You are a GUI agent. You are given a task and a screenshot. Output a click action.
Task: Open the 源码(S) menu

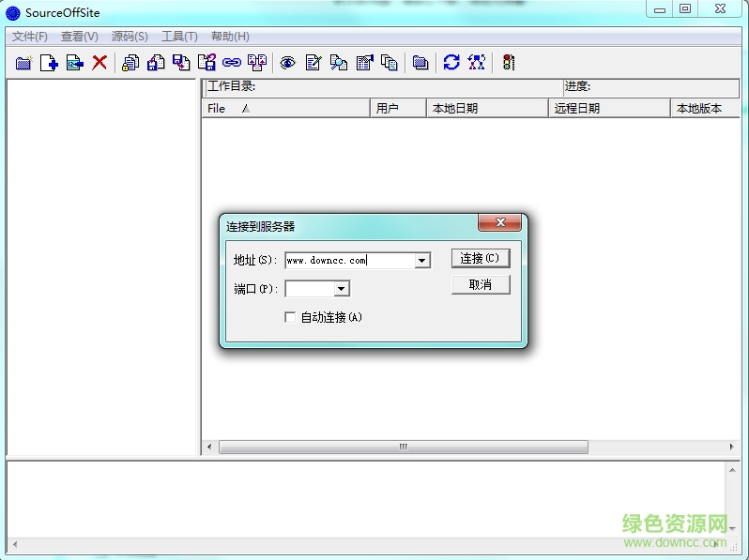click(130, 37)
